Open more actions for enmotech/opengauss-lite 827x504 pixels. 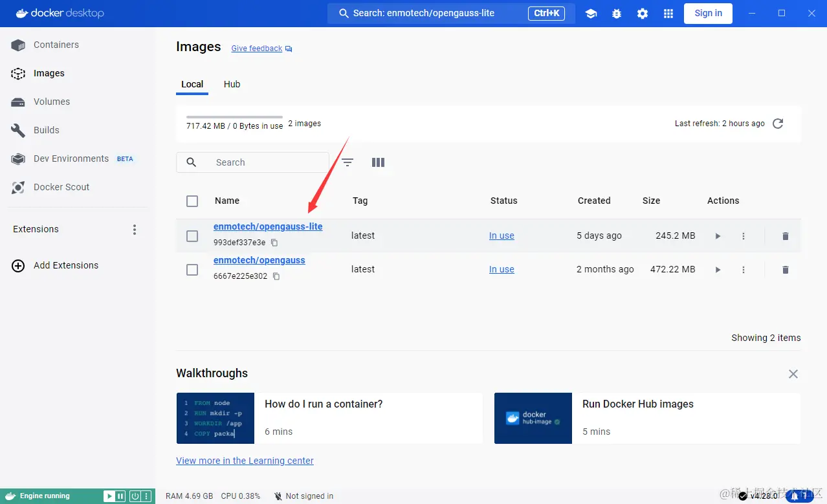[x=744, y=236]
